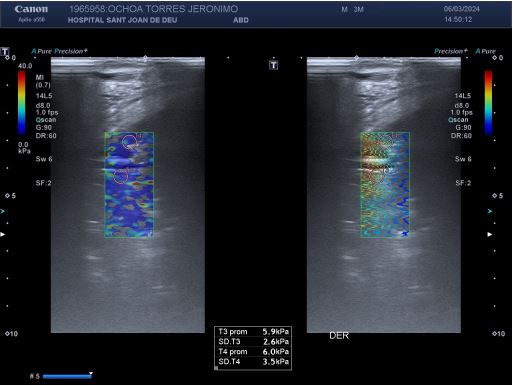Click the white filled arrow marker on left scale
513x387 pixels.
[3, 234]
